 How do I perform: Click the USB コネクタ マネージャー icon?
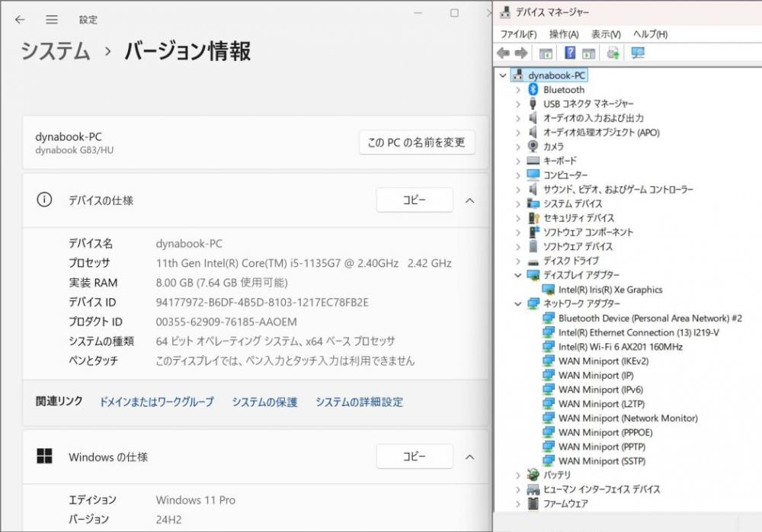tap(533, 104)
